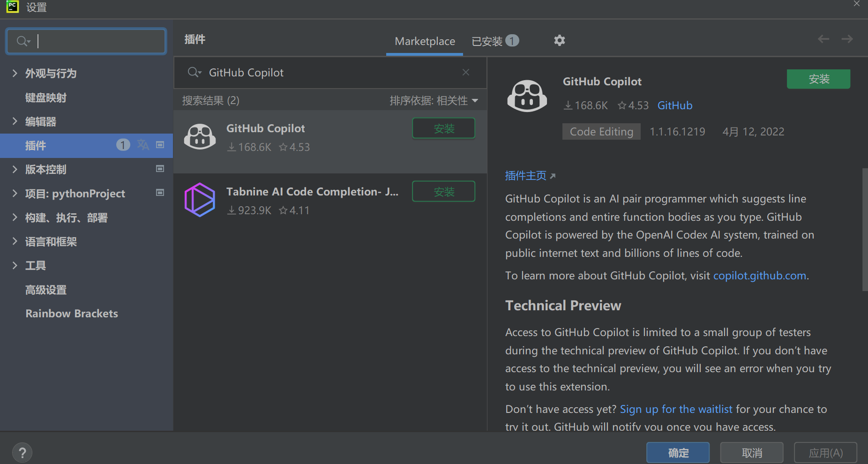Expand the 工具 section

click(x=15, y=265)
